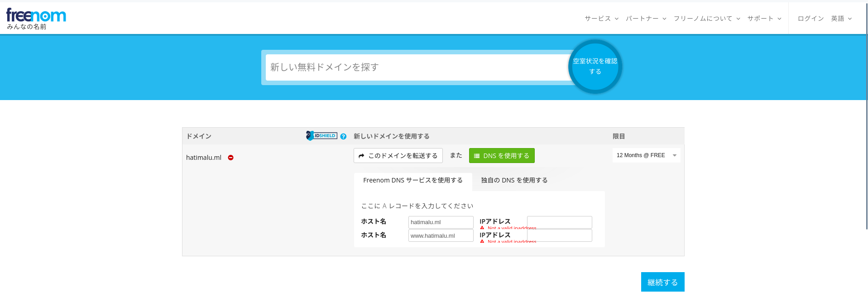The height and width of the screenshot is (307, 868).
Task: Click the ドメイン column header
Action: [199, 136]
